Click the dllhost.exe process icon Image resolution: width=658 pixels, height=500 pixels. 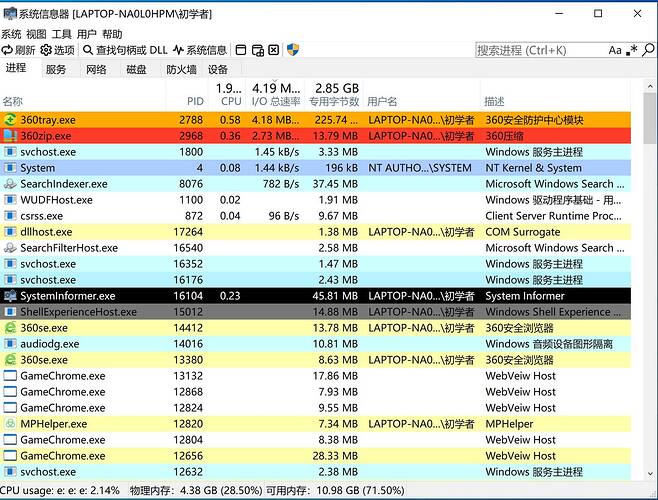(10, 232)
